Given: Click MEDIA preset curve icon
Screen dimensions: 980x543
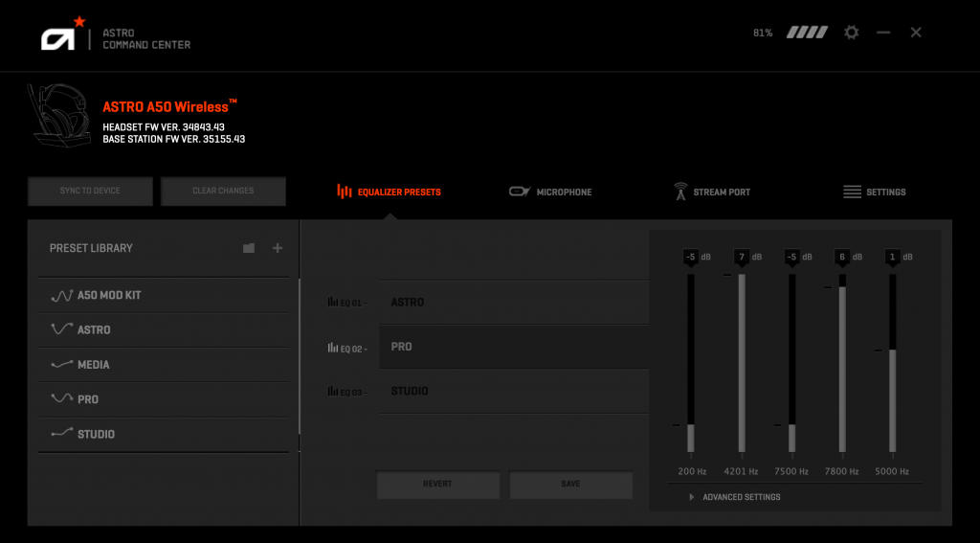Looking at the screenshot, I should point(62,364).
